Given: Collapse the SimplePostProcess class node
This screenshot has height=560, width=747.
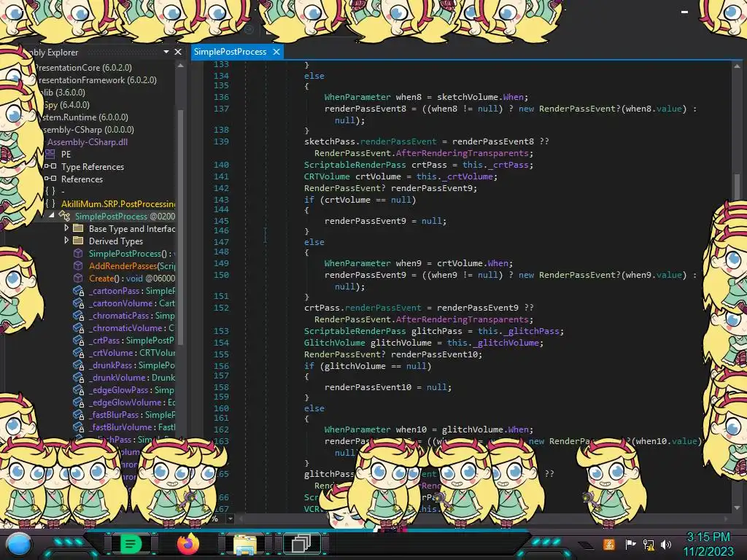Looking at the screenshot, I should (52, 216).
